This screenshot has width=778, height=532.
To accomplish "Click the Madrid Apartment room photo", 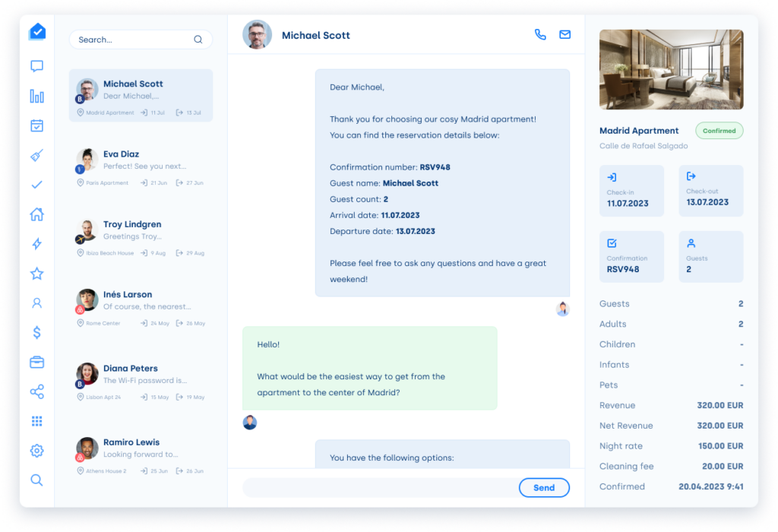I will pos(671,69).
